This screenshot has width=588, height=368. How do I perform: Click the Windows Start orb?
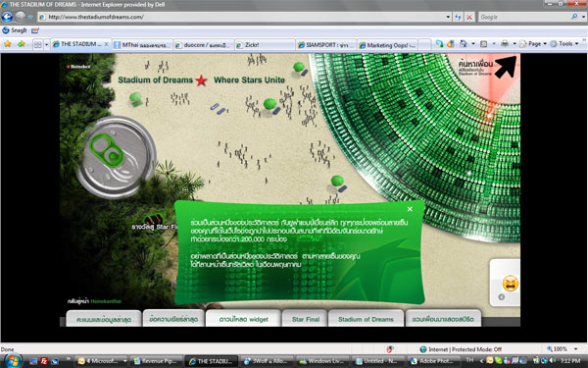14,361
